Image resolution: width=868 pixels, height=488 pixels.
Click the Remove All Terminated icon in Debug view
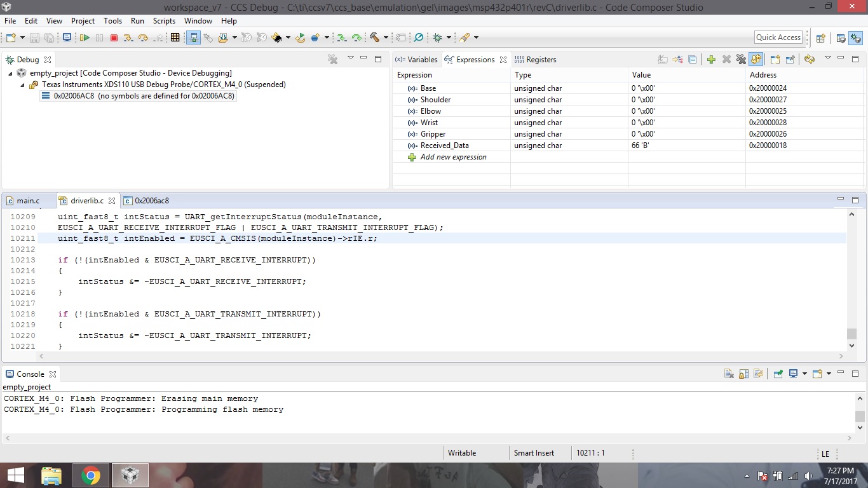332,59
